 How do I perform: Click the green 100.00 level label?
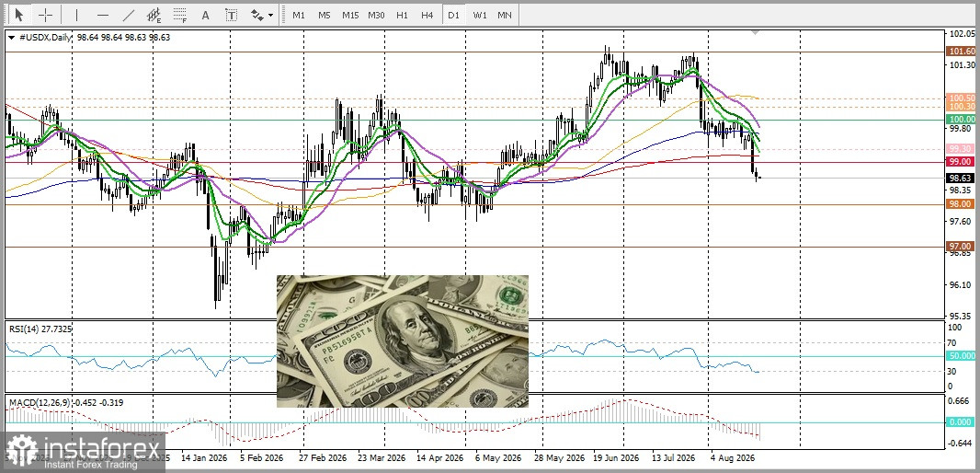(962, 119)
